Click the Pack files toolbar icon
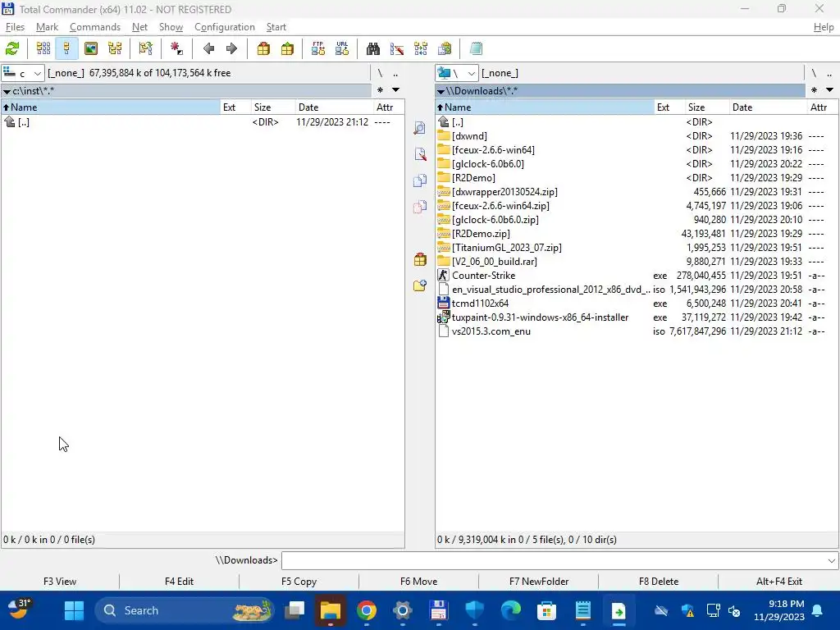Image resolution: width=840 pixels, height=630 pixels. 263,48
